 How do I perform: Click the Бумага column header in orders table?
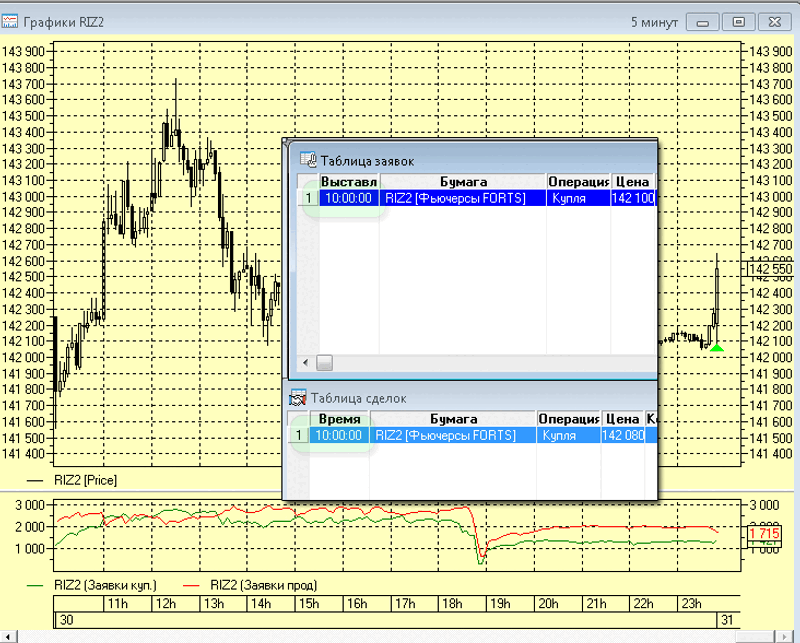[462, 181]
